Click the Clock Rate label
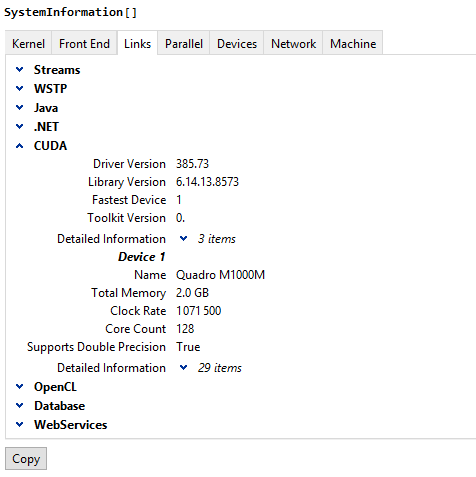The width and height of the screenshot is (476, 477). pos(138,311)
